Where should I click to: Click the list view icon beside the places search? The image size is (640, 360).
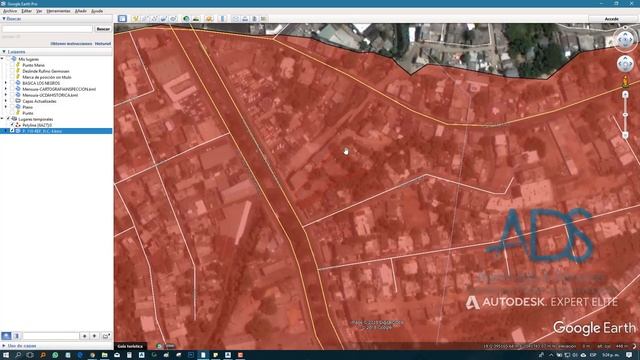[x=16, y=336]
